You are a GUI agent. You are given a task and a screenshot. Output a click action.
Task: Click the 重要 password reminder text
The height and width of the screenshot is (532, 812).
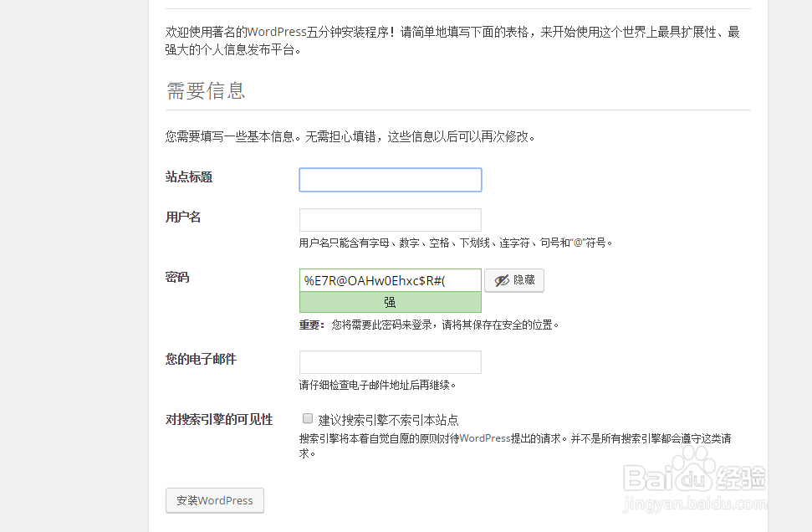429,325
